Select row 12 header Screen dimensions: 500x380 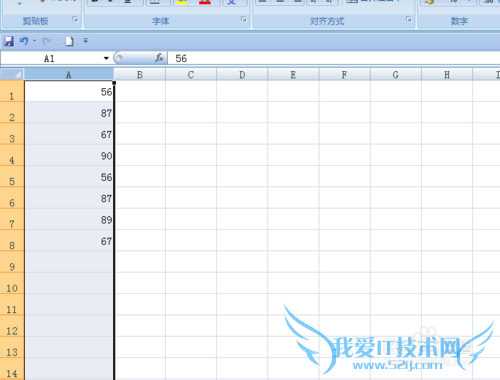click(12, 326)
